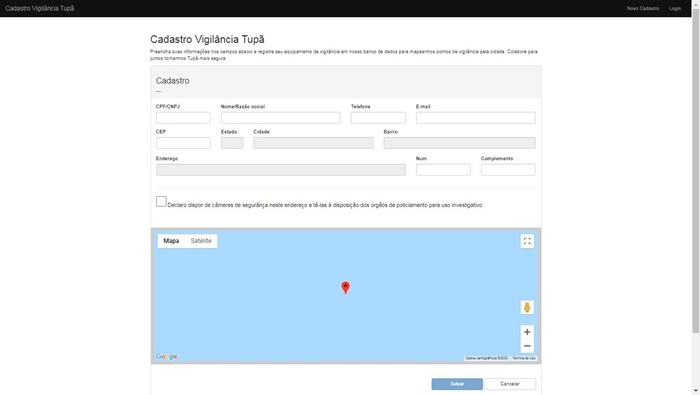Toggle fullscreen map view icon

[527, 241]
